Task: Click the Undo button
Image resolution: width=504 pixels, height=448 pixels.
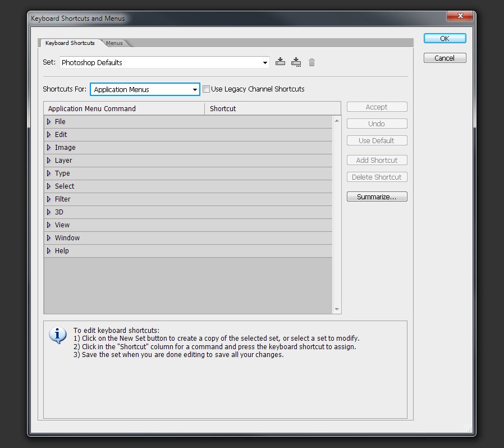Action: (x=377, y=124)
